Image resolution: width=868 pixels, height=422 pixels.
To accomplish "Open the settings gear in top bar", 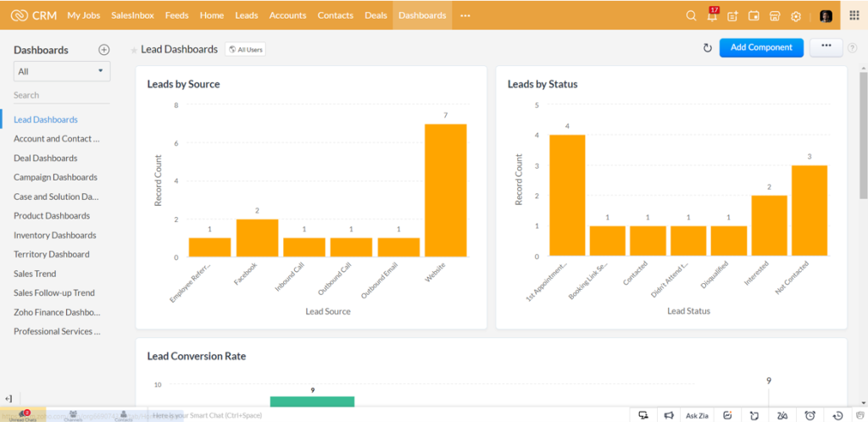I will pos(795,16).
